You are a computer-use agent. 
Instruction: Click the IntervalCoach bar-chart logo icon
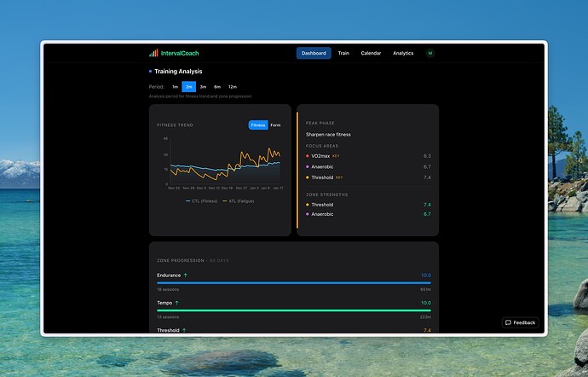pos(153,53)
